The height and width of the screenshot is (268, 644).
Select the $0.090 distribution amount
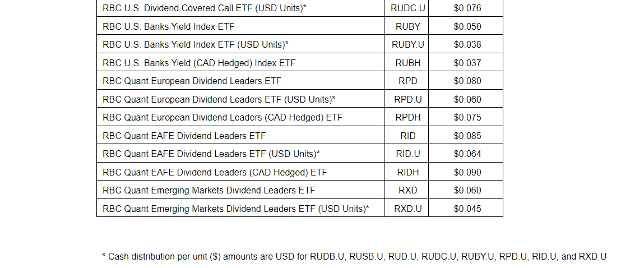pos(467,172)
